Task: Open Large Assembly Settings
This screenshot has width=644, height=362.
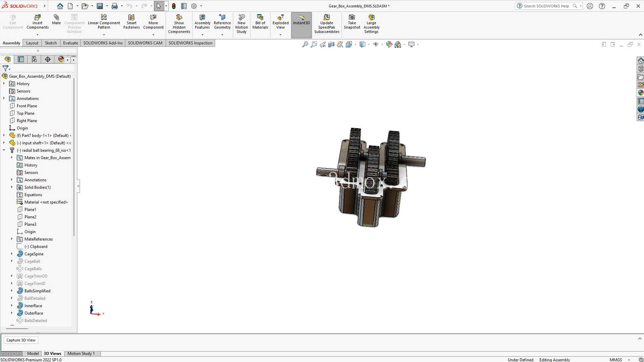Action: click(x=371, y=24)
